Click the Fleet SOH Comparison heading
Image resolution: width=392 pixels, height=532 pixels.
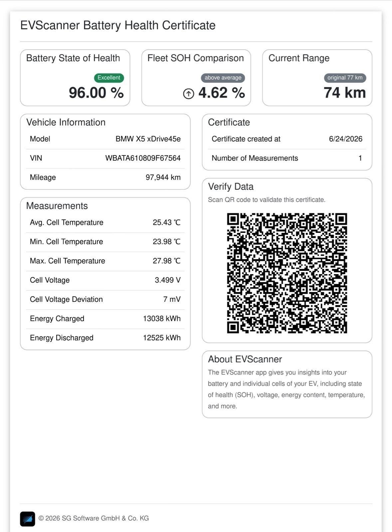pos(196,58)
